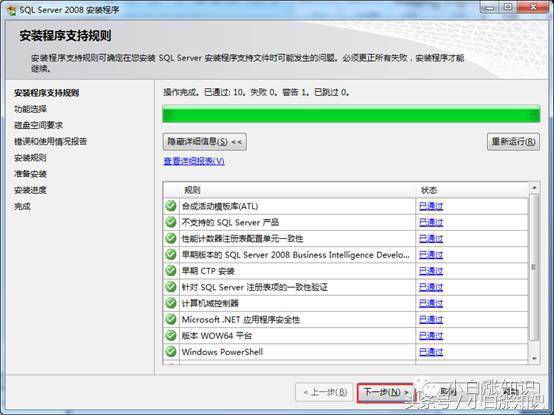
Task: Select 错误和使用情况报告 step in sidebar
Action: pyautogui.click(x=51, y=141)
